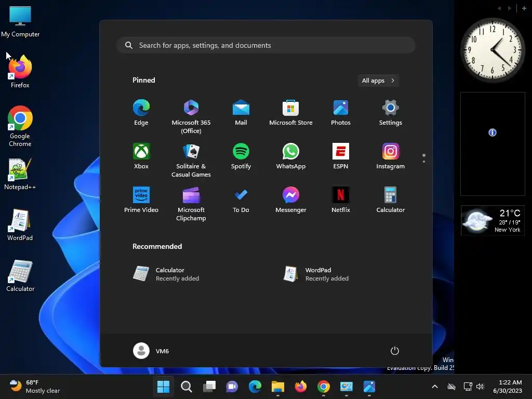Click the All apps button
This screenshot has height=399, width=532.
(378, 81)
